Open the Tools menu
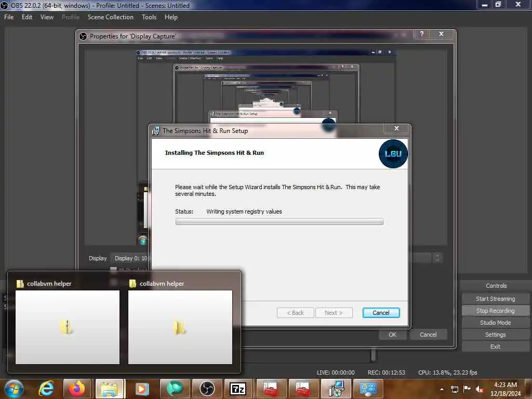 point(149,17)
